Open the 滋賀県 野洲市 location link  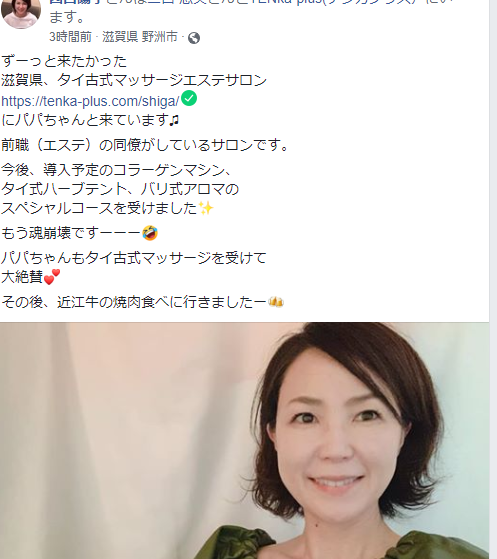pos(140,37)
